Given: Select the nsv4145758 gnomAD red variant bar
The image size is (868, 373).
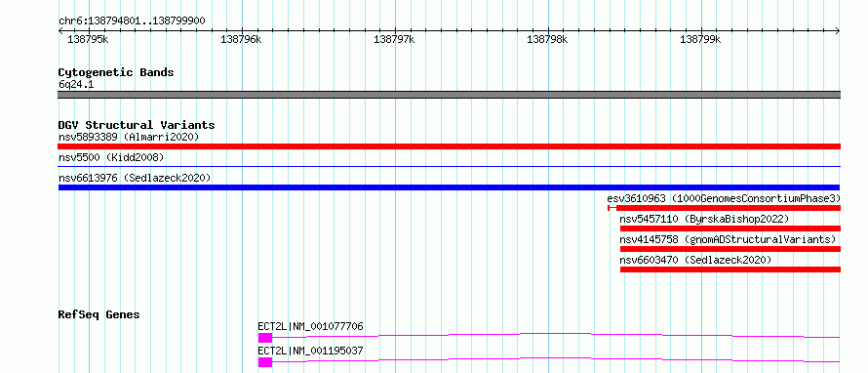Looking at the screenshot, I should tap(730, 249).
